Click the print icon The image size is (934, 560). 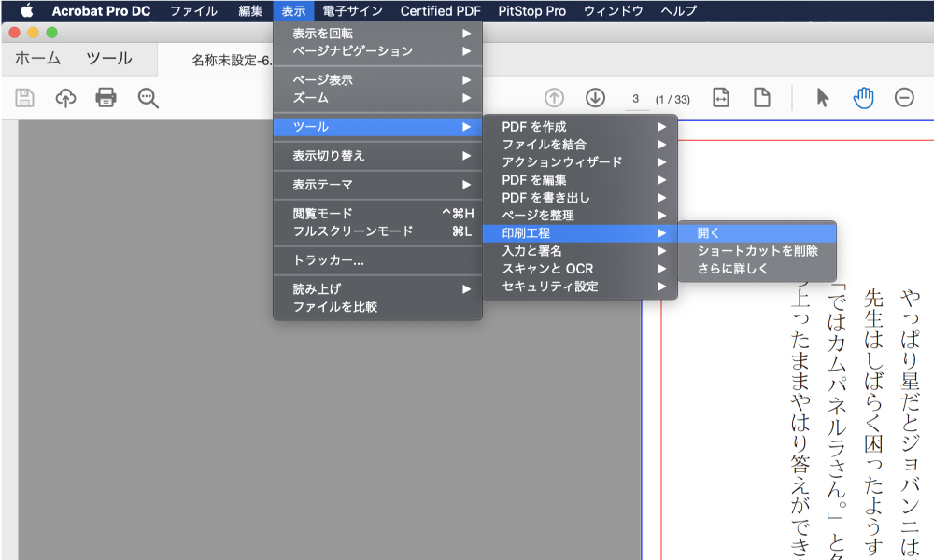coord(106,98)
